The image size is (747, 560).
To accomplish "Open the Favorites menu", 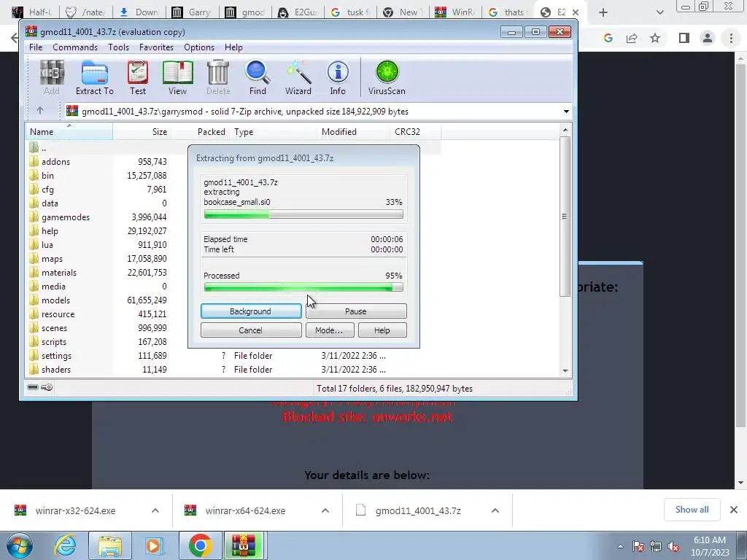I will tap(156, 47).
